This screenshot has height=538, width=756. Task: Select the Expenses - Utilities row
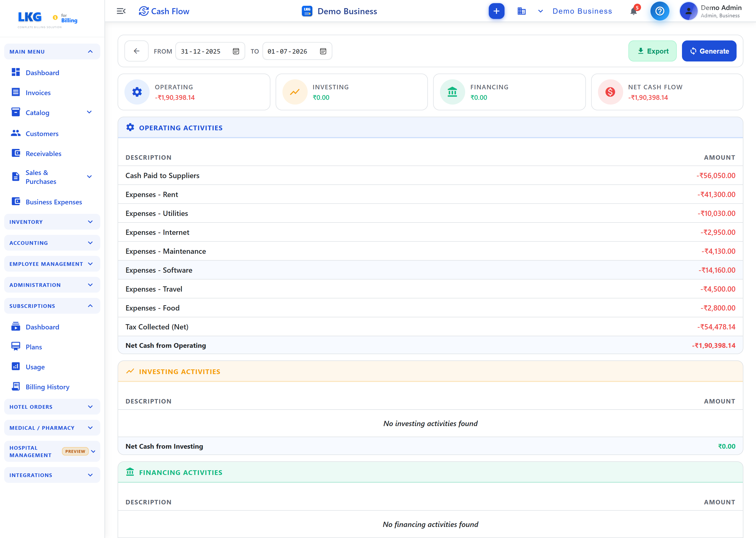[430, 213]
